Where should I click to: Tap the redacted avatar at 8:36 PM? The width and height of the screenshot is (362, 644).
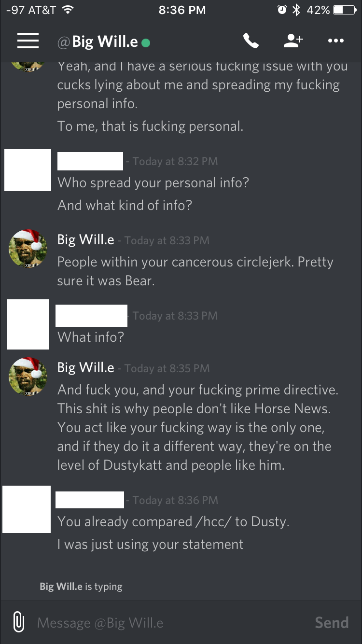click(27, 509)
